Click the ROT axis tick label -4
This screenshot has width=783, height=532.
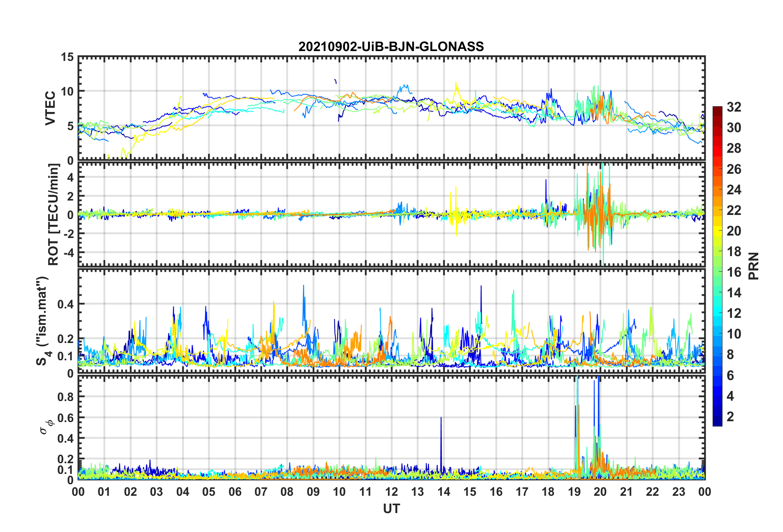click(69, 252)
